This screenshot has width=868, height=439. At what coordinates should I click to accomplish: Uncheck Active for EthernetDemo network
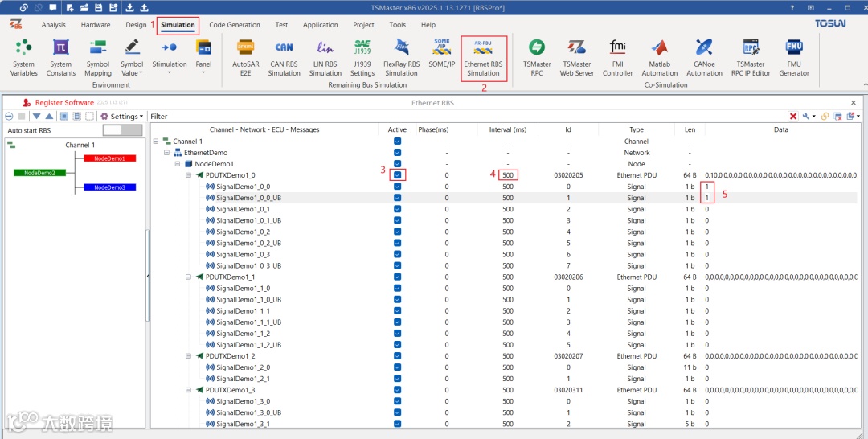point(397,152)
